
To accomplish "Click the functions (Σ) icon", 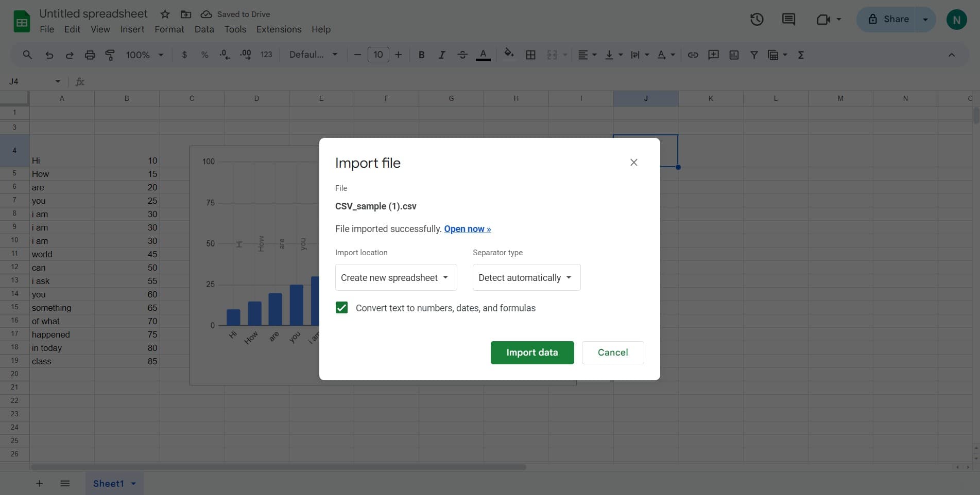I will pos(800,55).
